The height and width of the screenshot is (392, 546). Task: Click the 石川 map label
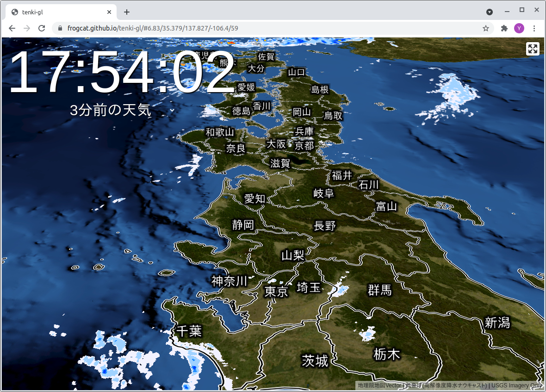(x=369, y=185)
